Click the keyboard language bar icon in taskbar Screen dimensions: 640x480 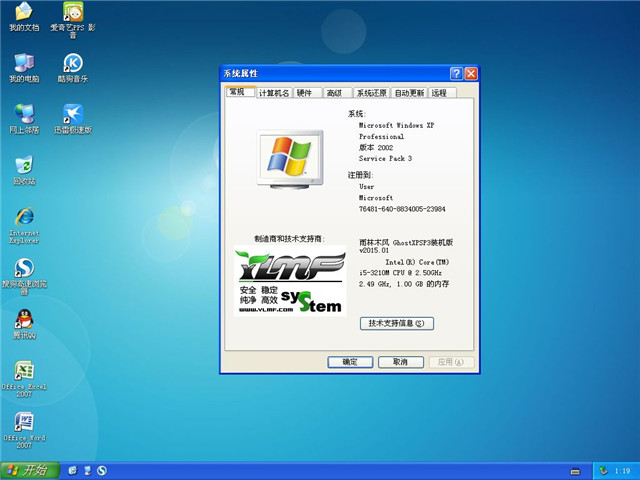575,471
